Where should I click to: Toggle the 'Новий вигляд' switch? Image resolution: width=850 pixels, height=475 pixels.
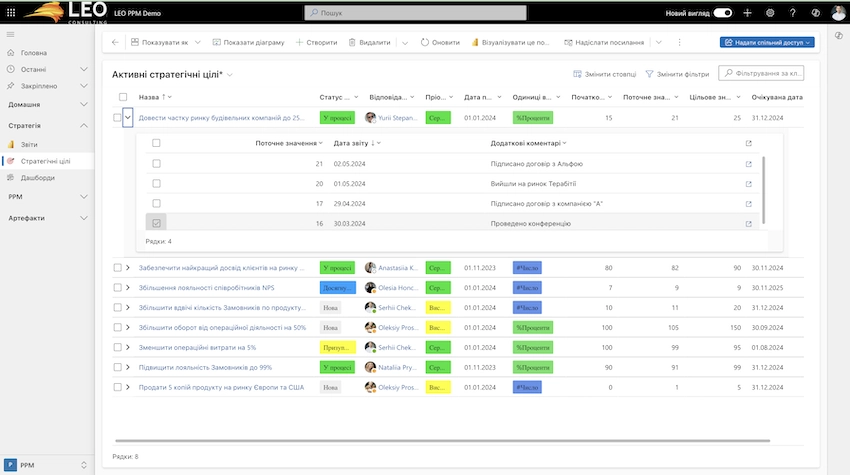722,13
